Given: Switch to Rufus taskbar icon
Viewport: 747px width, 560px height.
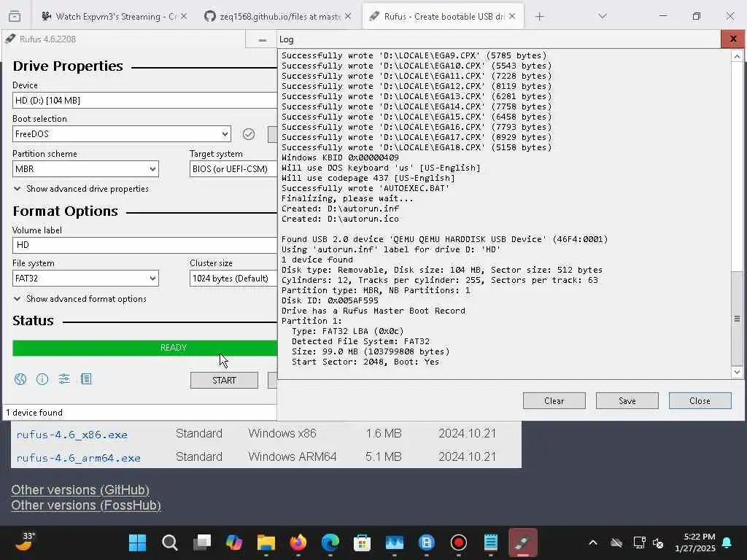Looking at the screenshot, I should click(x=522, y=542).
